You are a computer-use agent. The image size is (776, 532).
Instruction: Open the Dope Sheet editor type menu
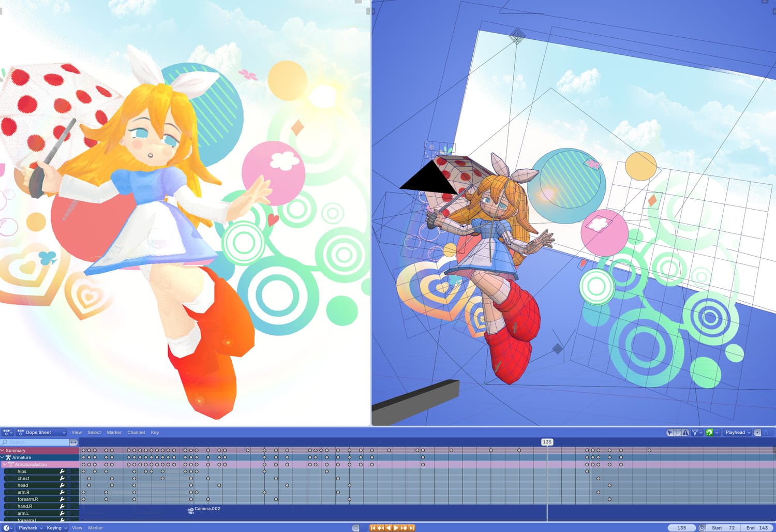click(x=7, y=432)
